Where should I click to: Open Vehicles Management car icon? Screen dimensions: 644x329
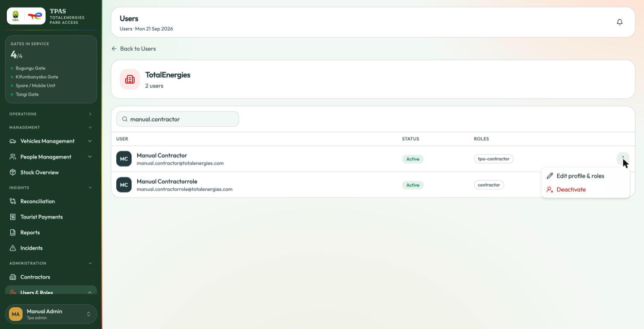13,141
